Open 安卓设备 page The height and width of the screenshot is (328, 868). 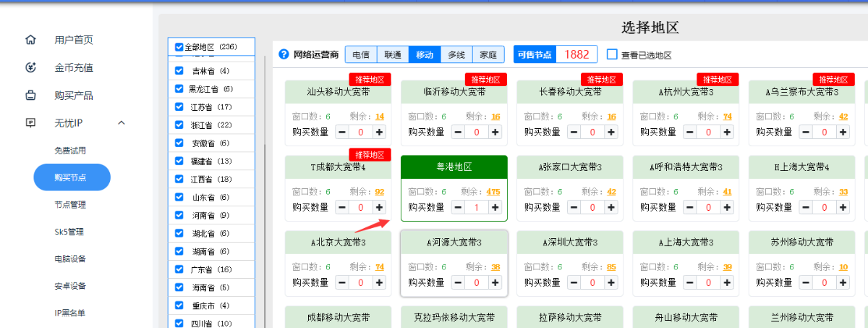70,286
